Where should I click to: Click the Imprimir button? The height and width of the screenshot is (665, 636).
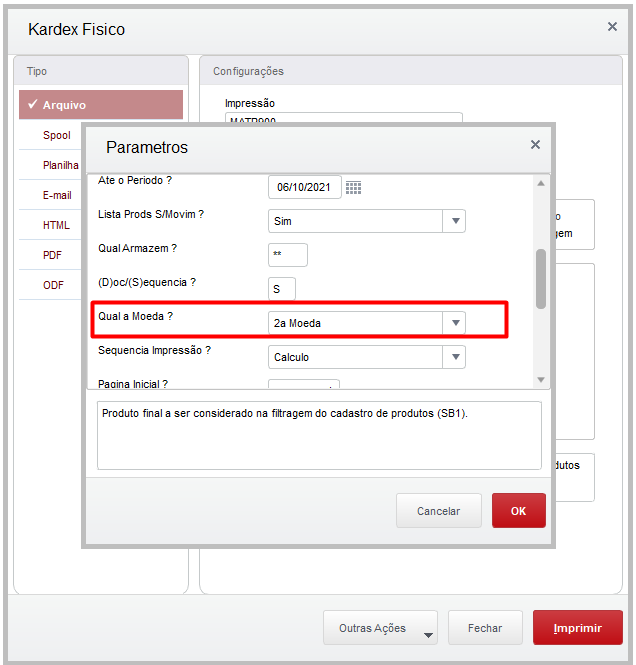tap(577, 628)
